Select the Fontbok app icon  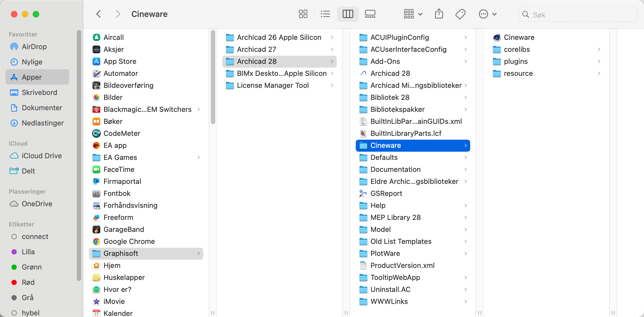point(96,193)
